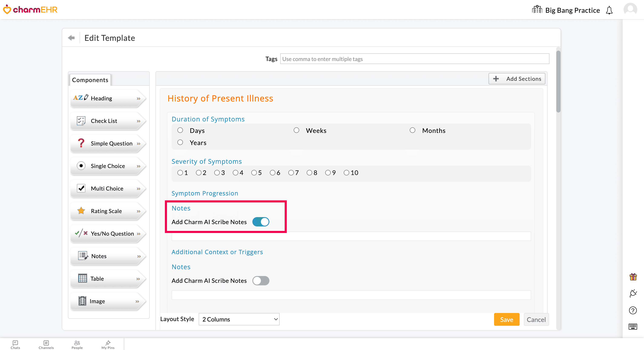Select the Weeks radio button

click(296, 130)
